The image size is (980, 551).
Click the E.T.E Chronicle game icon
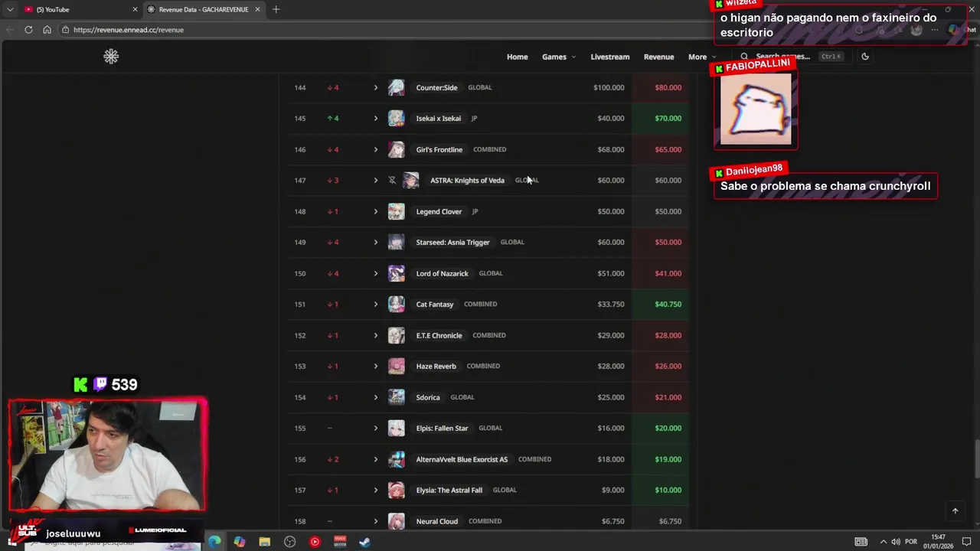point(396,335)
